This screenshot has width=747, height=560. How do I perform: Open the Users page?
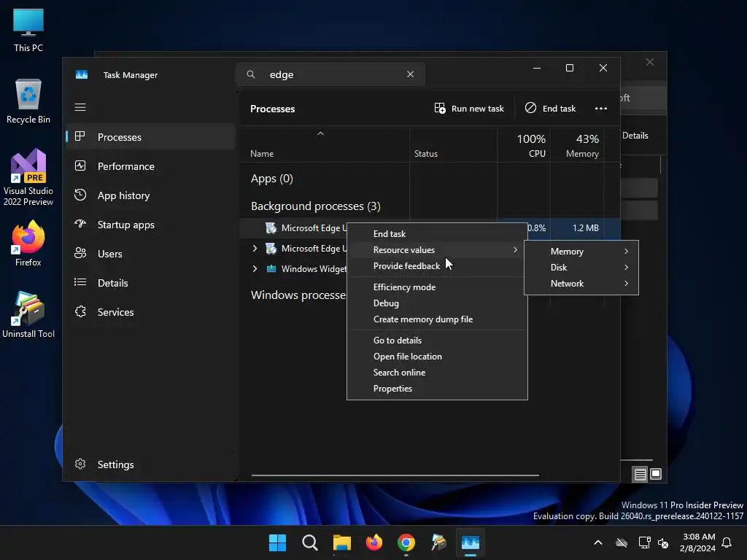150,254
